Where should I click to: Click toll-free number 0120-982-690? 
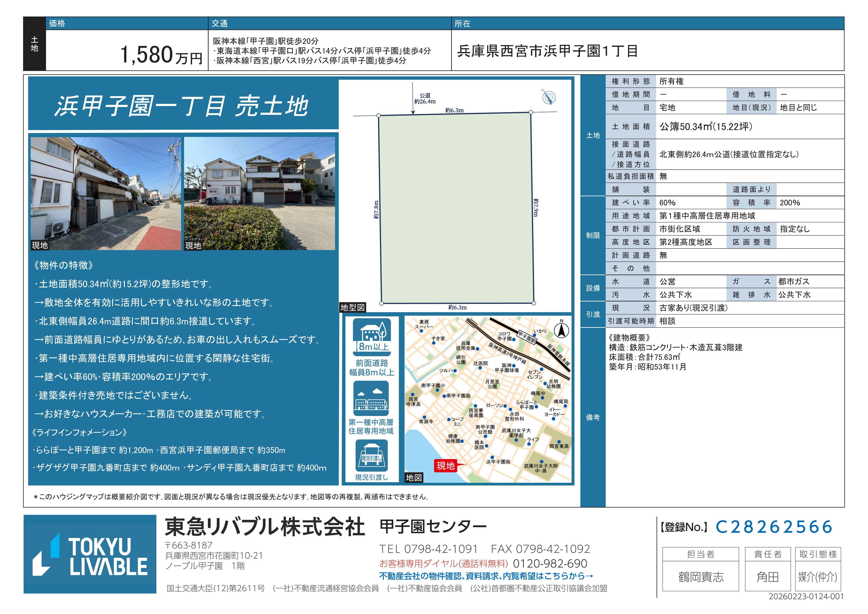tap(550, 564)
